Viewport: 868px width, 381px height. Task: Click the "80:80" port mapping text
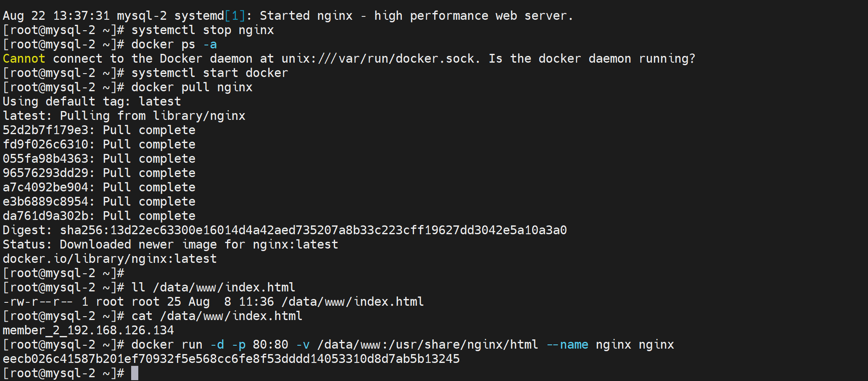tap(270, 344)
